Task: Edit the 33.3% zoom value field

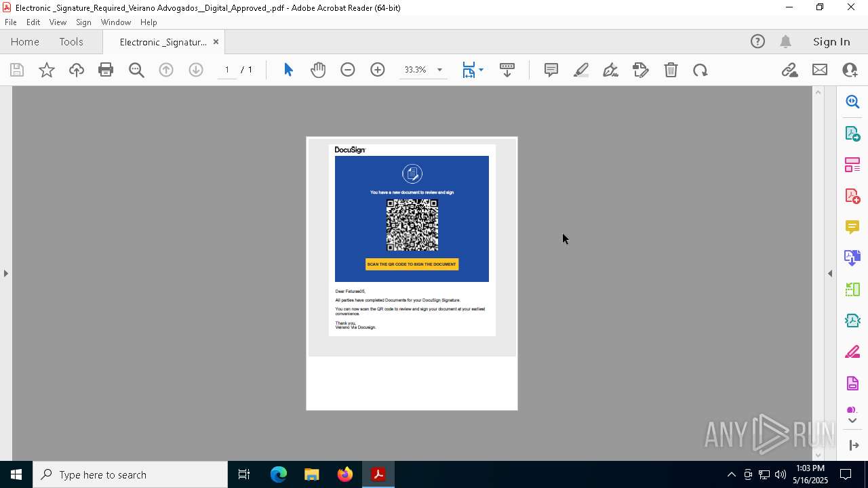Action: tap(415, 70)
